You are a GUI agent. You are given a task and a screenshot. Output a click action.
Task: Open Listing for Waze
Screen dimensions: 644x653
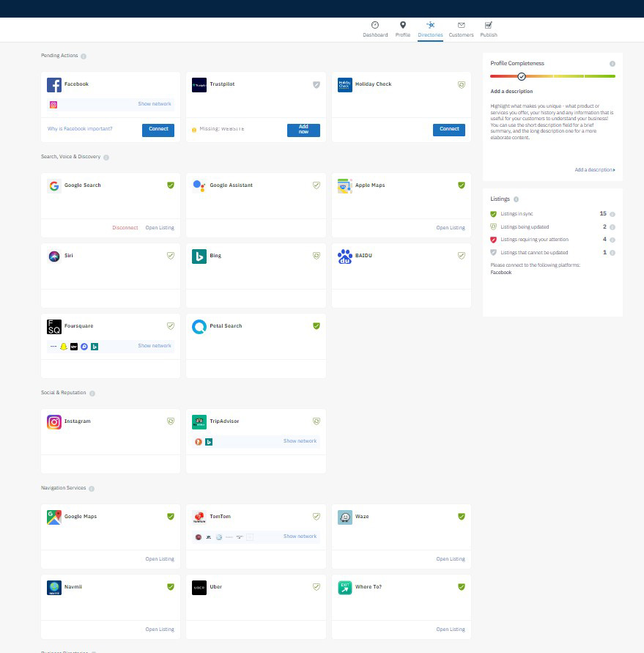coord(451,559)
